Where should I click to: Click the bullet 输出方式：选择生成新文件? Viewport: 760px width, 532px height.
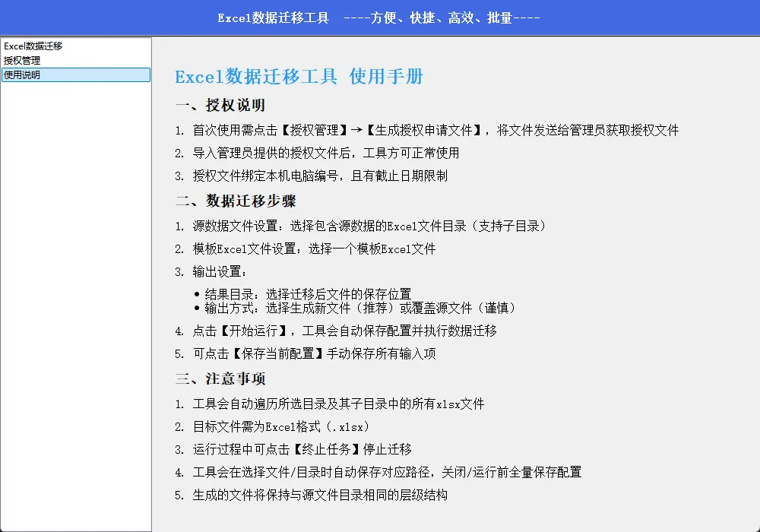point(354,308)
